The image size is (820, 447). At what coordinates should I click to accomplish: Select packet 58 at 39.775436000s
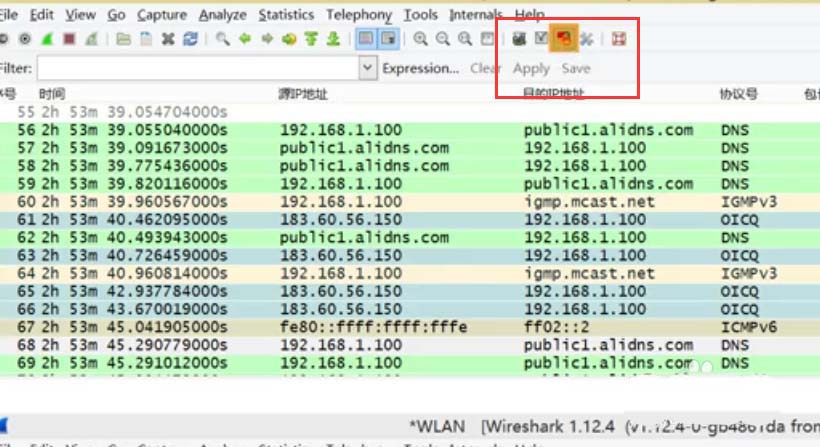click(x=410, y=166)
